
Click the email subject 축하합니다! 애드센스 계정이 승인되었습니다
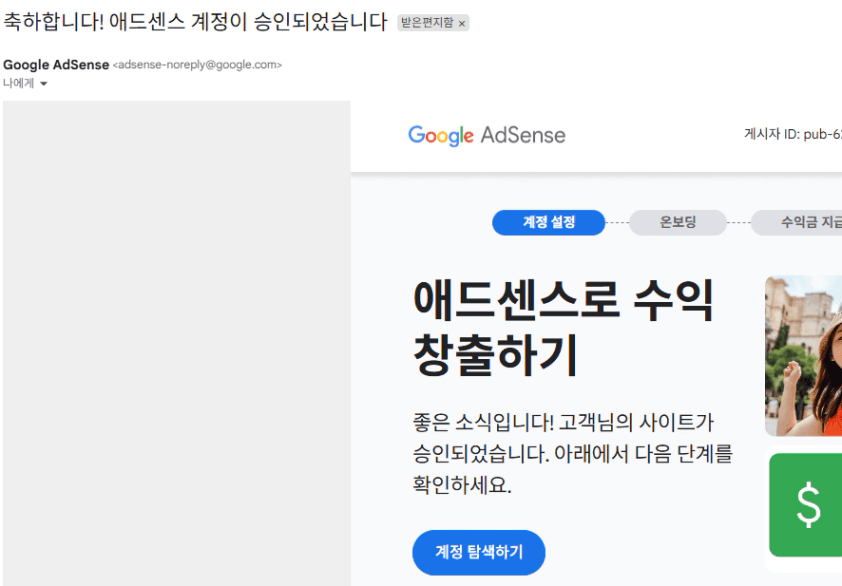coord(195,22)
